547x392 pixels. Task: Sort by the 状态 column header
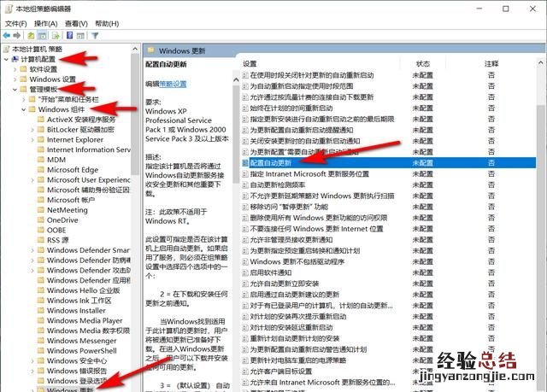coord(422,64)
